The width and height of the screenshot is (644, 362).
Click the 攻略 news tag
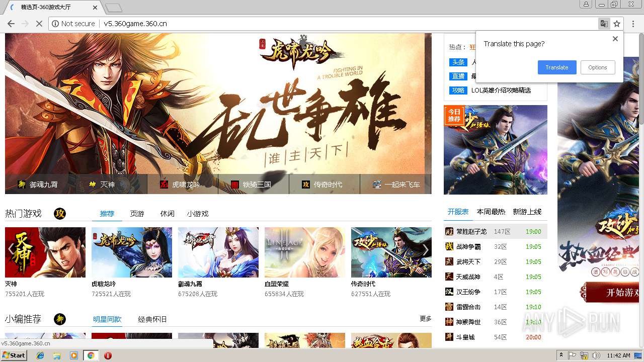[x=458, y=90]
